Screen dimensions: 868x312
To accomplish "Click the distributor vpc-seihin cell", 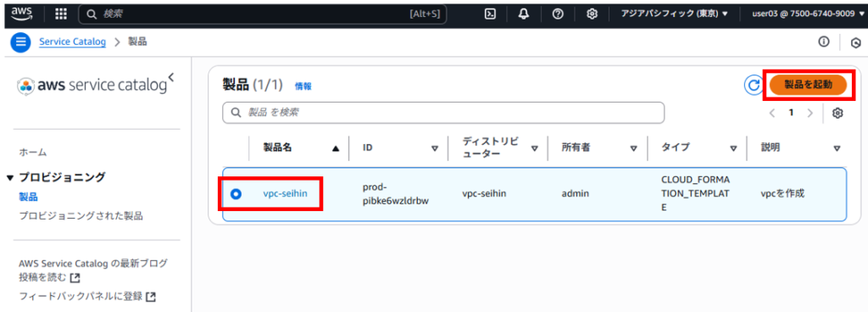I will pos(484,194).
